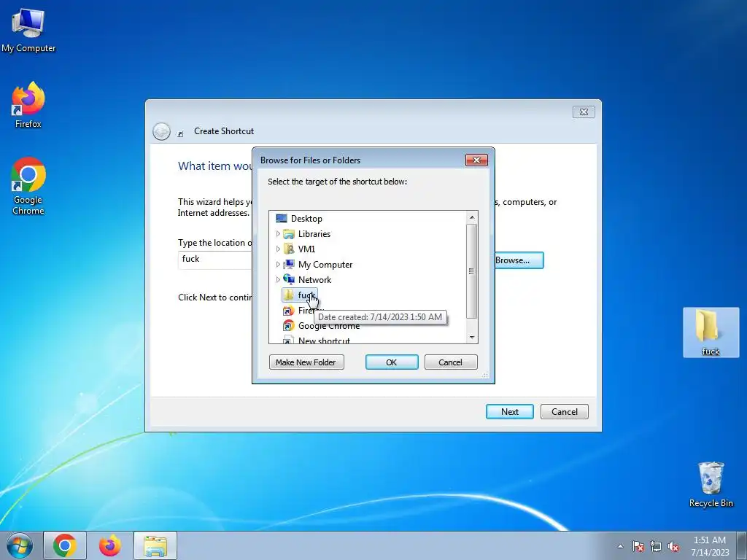
Task: Close the Browse for Files or Folders dialog
Action: coord(476,160)
